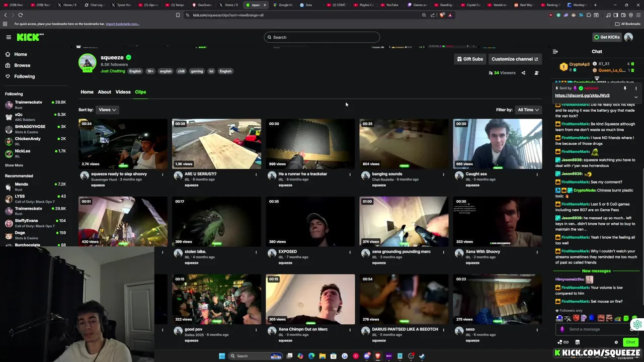The image size is (644, 362).
Task: Open options for 'EXPOSED' clip
Action: (350, 252)
